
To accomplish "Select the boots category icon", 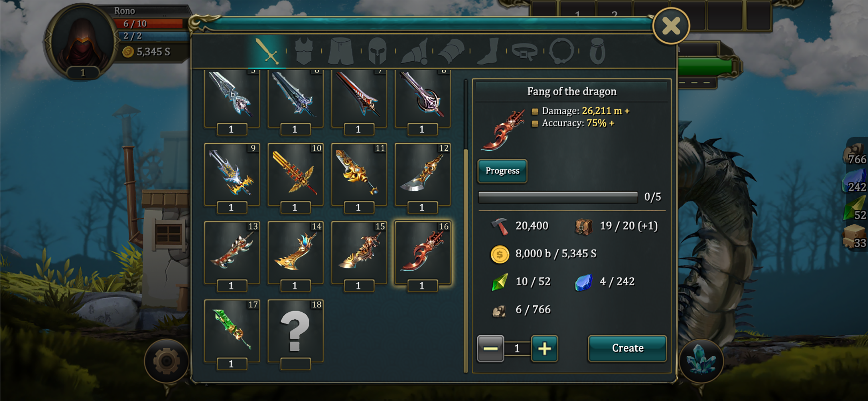I will (x=488, y=51).
